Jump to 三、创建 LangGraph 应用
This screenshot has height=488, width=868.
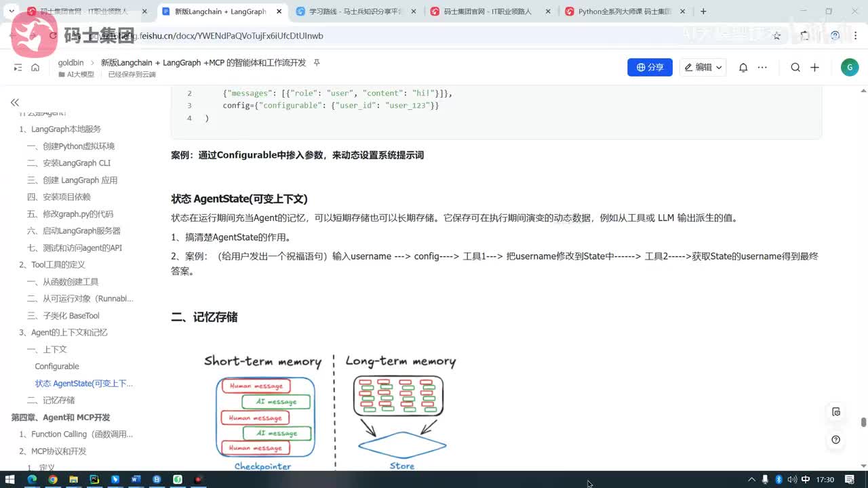tap(72, 180)
